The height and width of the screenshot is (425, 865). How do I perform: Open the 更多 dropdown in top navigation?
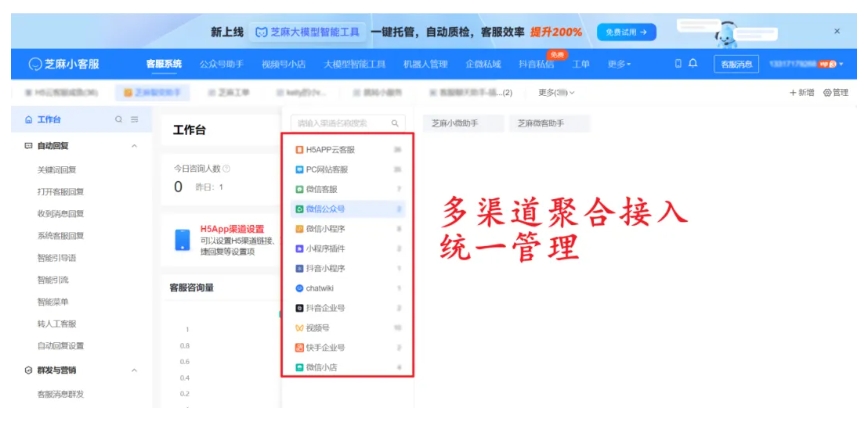[x=619, y=64]
